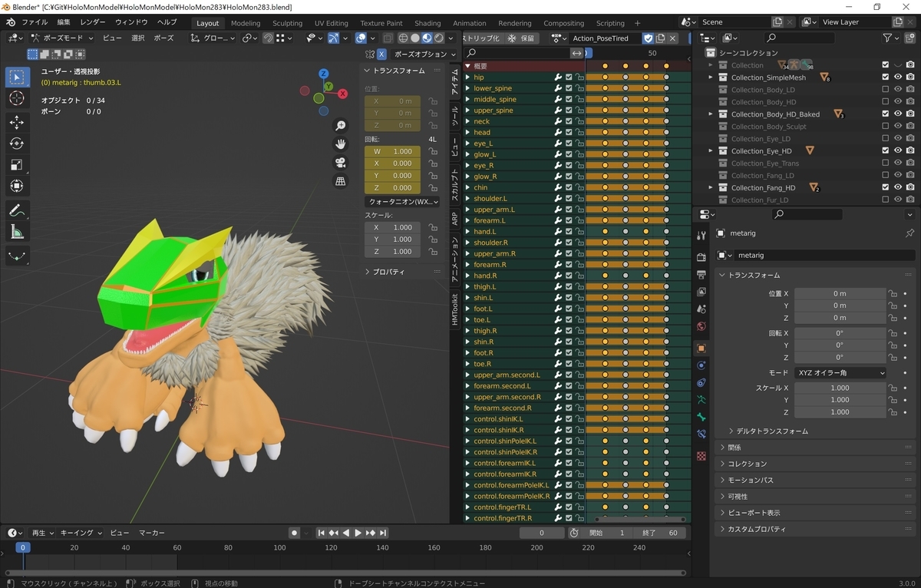Open the File menu

pyautogui.click(x=35, y=22)
